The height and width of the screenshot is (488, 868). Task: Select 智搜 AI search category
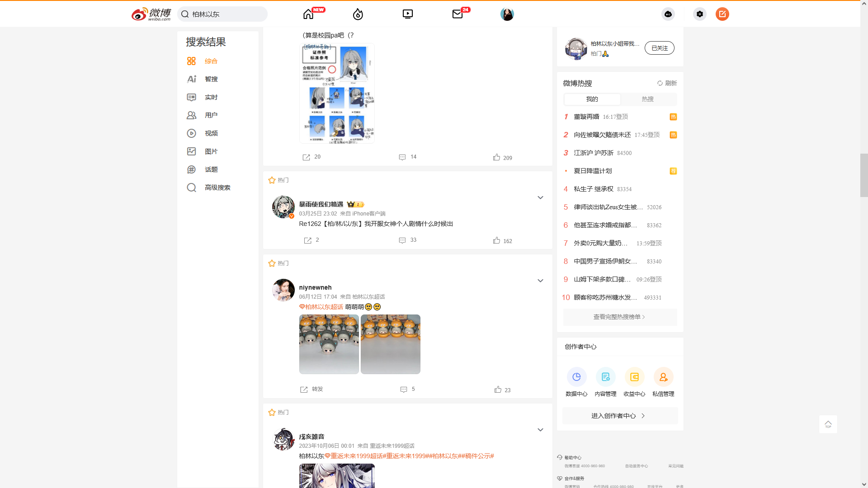click(x=203, y=79)
